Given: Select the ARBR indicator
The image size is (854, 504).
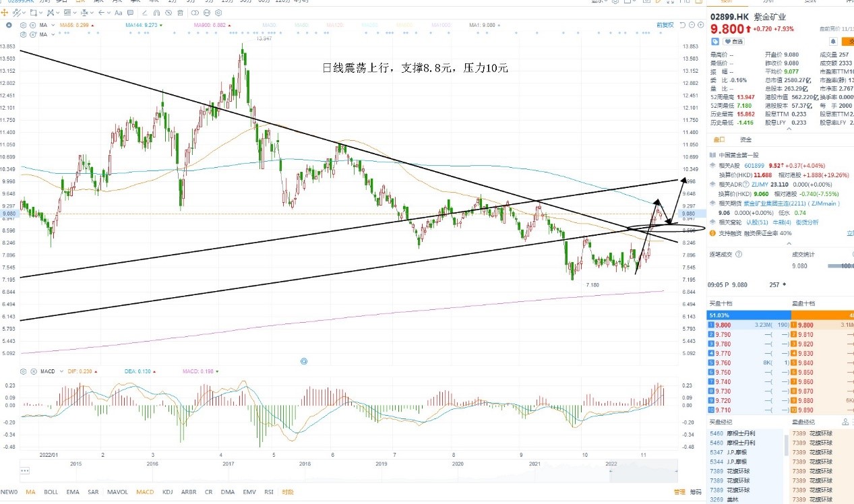Looking at the screenshot, I should [x=189, y=492].
